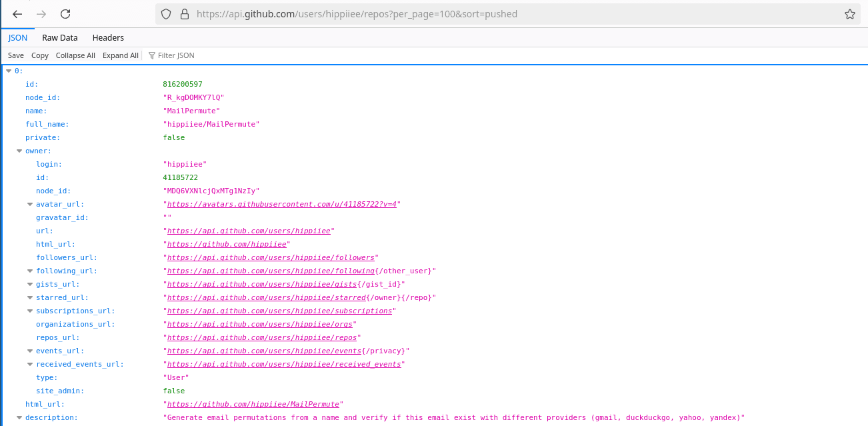Save the JSON document
This screenshot has height=426, width=868.
pos(16,55)
